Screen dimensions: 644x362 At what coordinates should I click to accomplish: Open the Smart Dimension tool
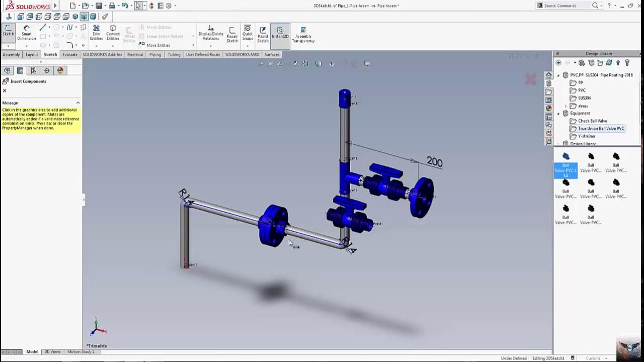[x=26, y=33]
